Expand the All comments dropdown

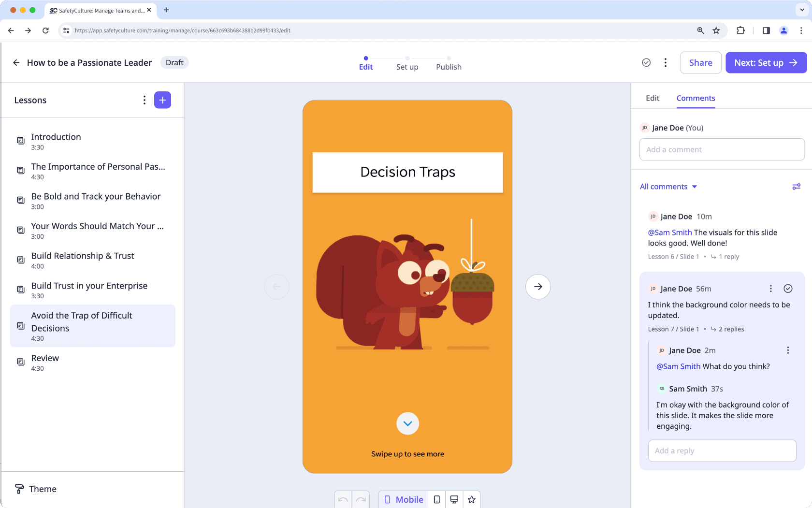point(668,186)
